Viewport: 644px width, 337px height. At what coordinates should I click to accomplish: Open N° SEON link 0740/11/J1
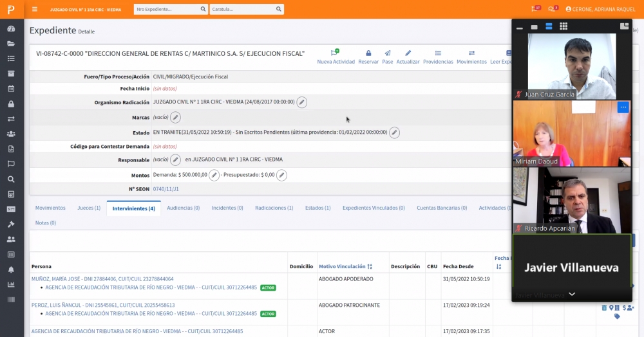pos(166,189)
